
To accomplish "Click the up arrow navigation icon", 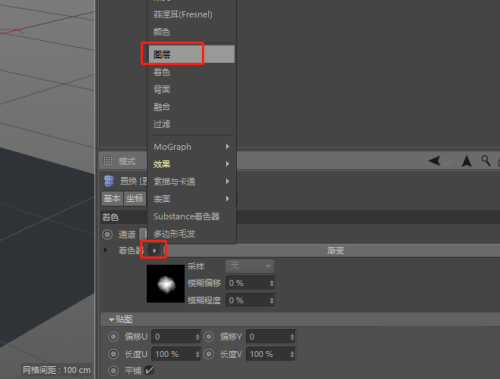I will pyautogui.click(x=467, y=161).
